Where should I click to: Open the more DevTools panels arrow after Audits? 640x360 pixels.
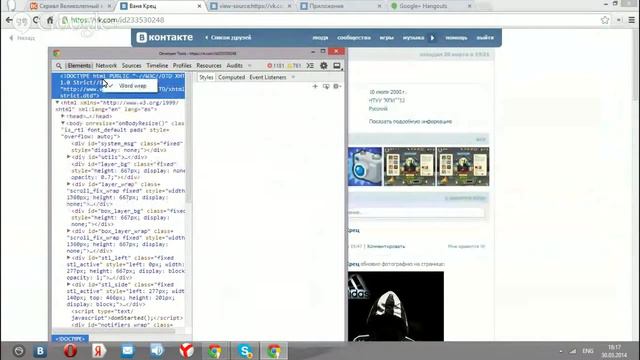249,66
